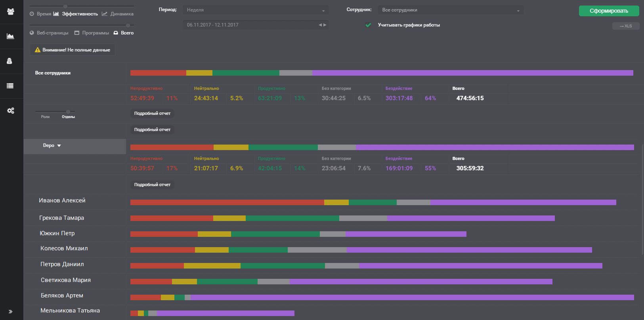Open the area chart reports sidebar icon
The image size is (644, 320).
click(11, 36)
